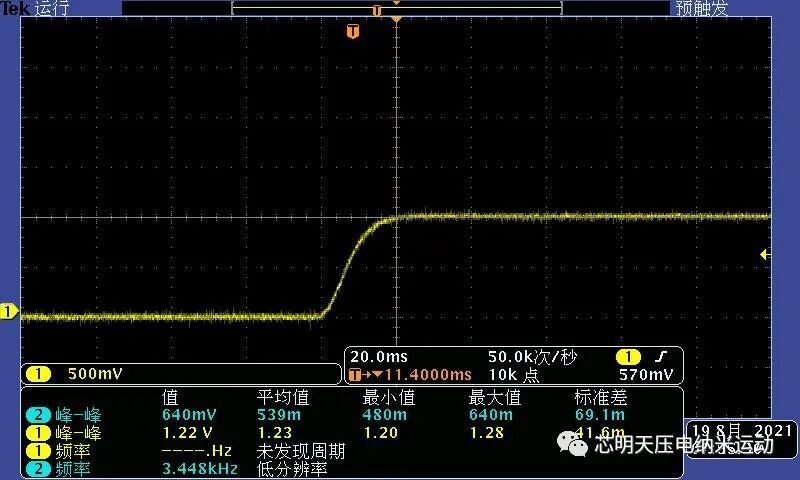Viewport: 800px width, 480px height.
Task: Click the 1.20 minimum value
Action: pos(381,433)
